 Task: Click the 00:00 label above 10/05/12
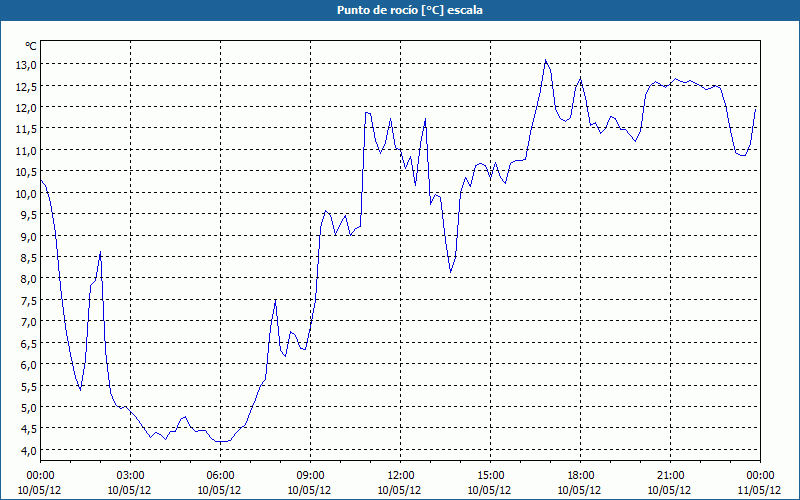coord(40,475)
